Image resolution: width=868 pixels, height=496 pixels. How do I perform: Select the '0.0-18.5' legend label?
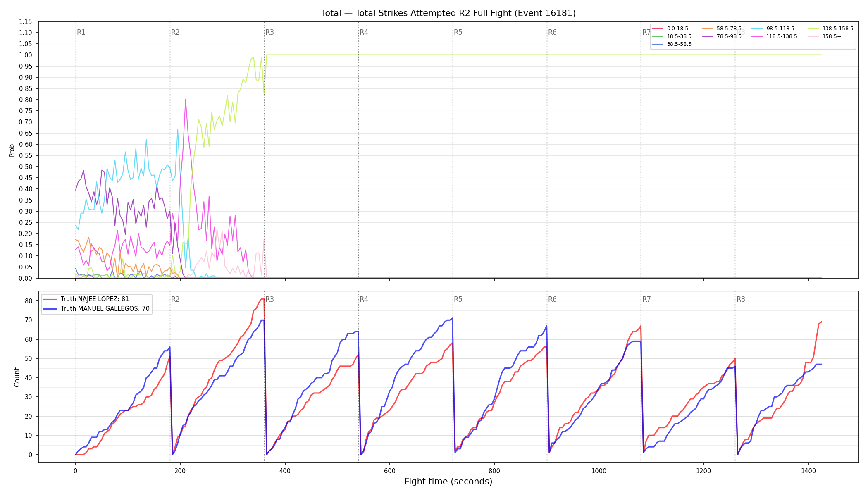(x=677, y=29)
